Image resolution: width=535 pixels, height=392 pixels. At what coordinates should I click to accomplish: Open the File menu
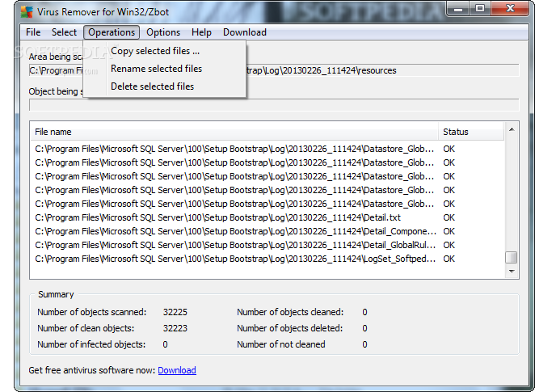[x=33, y=32]
